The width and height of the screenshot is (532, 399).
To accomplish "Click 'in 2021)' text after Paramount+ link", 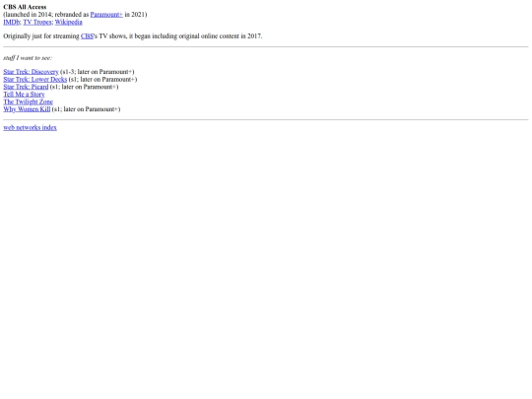I will (136, 15).
